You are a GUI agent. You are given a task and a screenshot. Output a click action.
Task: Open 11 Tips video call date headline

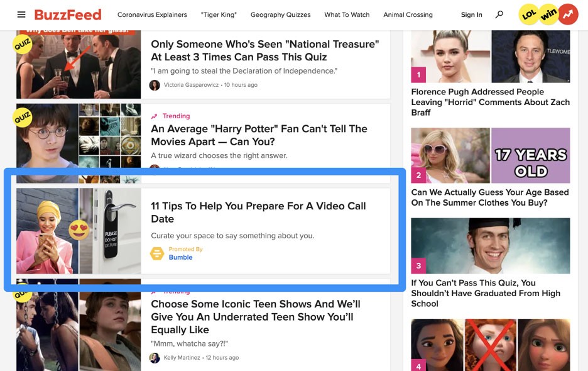coord(258,212)
